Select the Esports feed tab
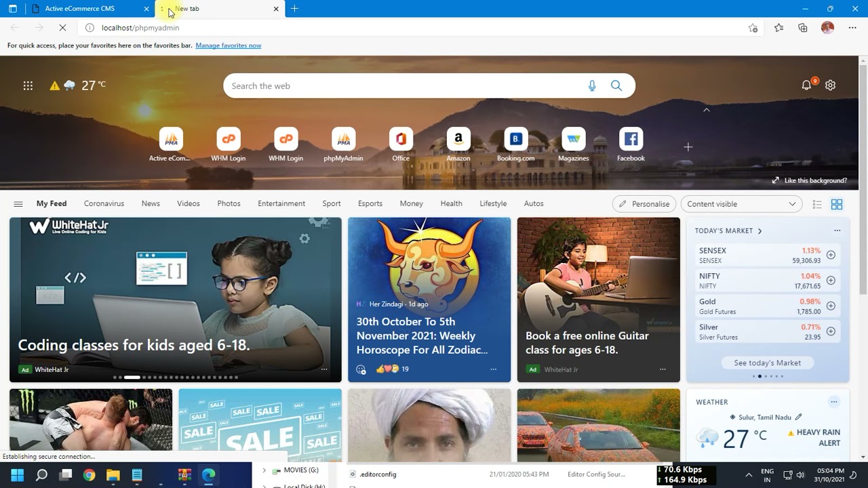 (370, 204)
